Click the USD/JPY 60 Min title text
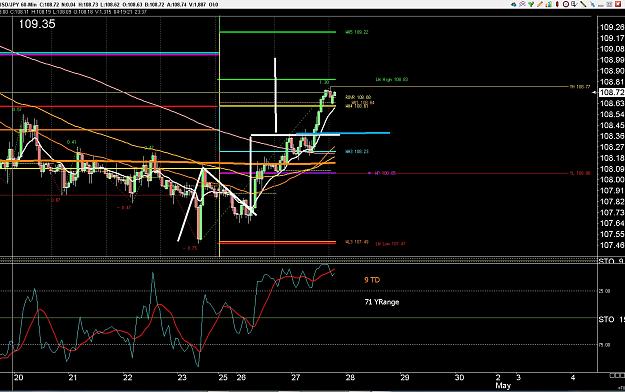The height and width of the screenshot is (392, 625). tap(19, 4)
